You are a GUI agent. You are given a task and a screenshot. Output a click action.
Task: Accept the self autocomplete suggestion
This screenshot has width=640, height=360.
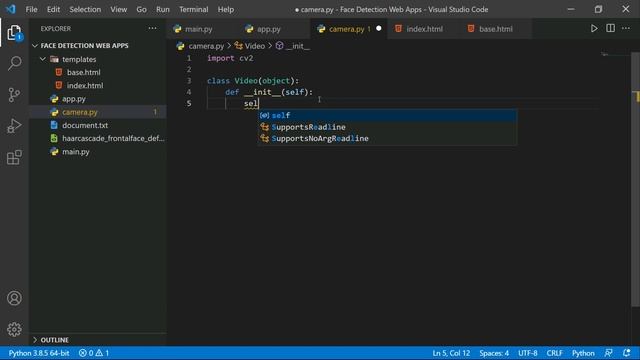coord(387,116)
